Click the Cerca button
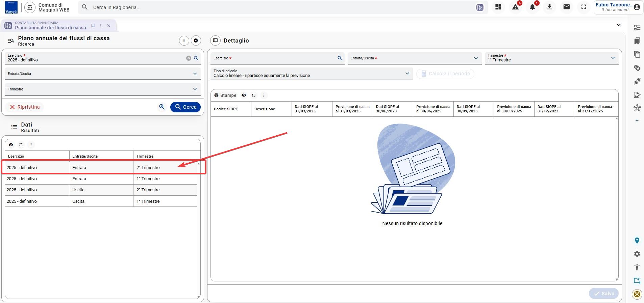This screenshot has width=644, height=303. [185, 107]
